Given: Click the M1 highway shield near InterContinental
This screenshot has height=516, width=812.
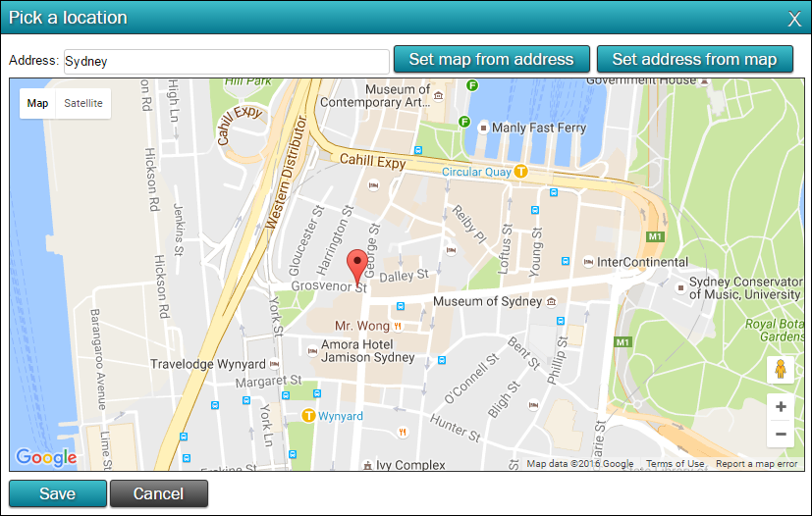Looking at the screenshot, I should pos(655,236).
